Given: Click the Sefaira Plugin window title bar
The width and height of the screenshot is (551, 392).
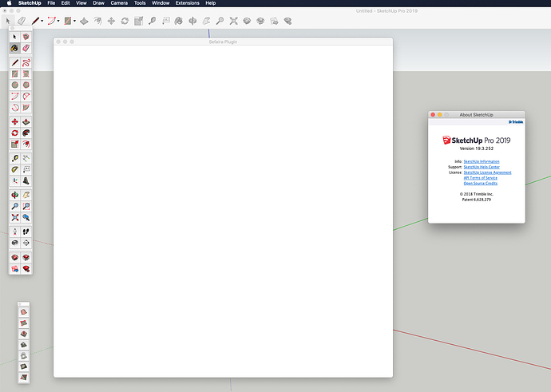Looking at the screenshot, I should [223, 42].
